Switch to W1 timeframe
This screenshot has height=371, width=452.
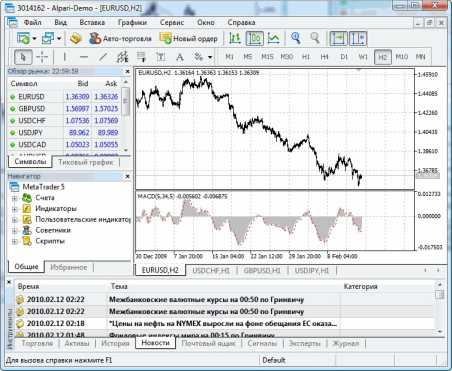[363, 57]
